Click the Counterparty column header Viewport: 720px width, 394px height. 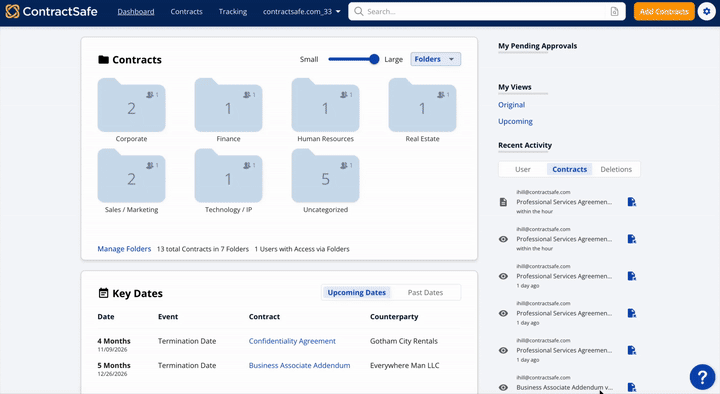(394, 316)
